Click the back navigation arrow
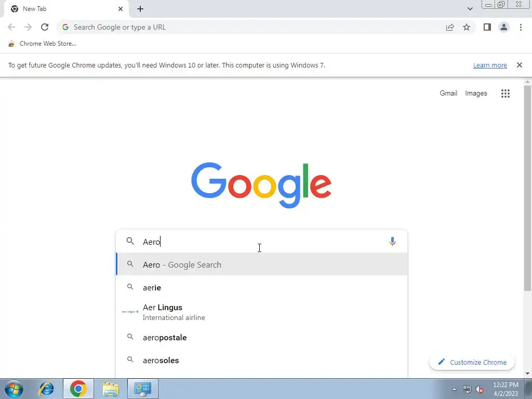This screenshot has width=532, height=399. [11, 27]
